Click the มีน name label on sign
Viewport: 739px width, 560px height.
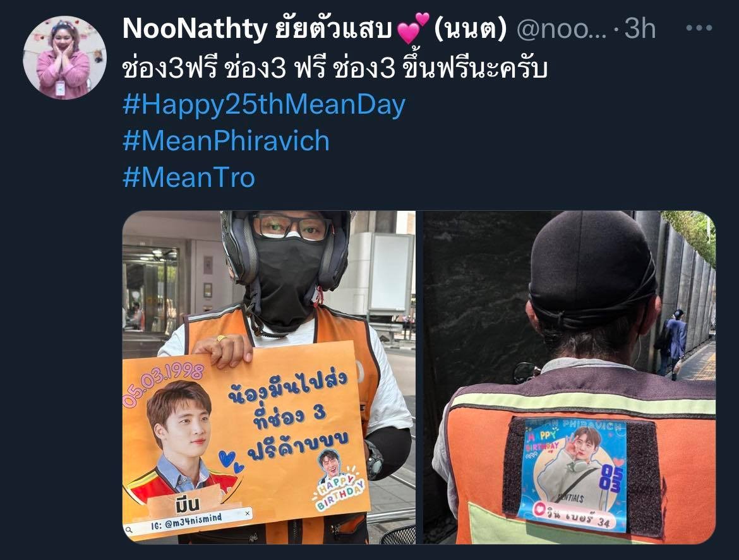click(186, 504)
